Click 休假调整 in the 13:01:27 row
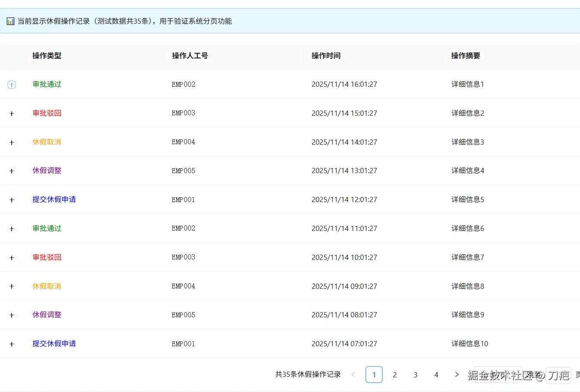The width and height of the screenshot is (580, 392). [x=47, y=171]
